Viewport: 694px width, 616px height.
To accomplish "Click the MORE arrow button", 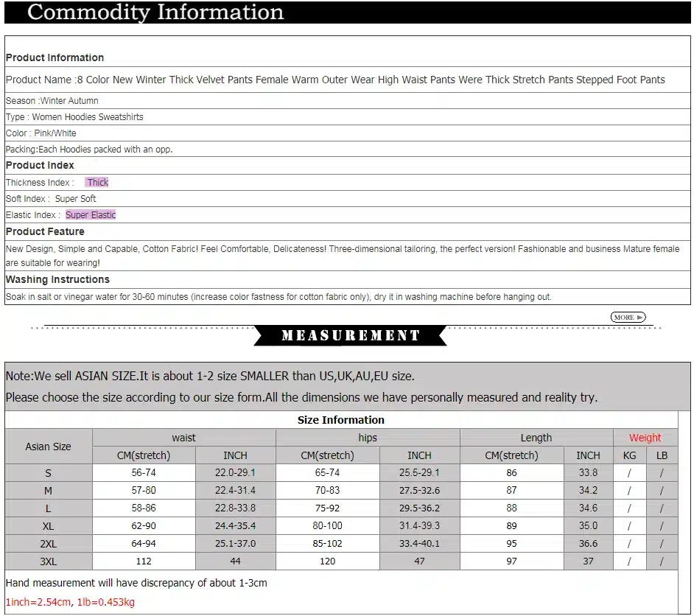I will coord(628,318).
